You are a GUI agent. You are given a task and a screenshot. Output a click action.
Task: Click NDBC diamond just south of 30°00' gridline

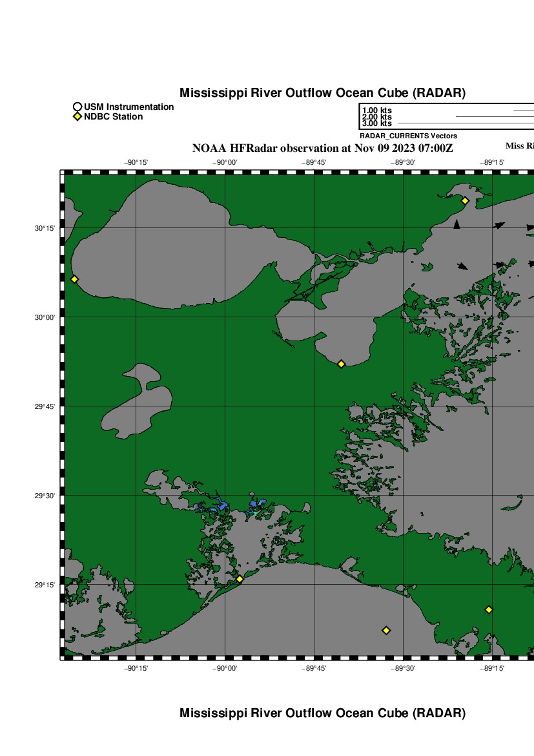pos(342,364)
